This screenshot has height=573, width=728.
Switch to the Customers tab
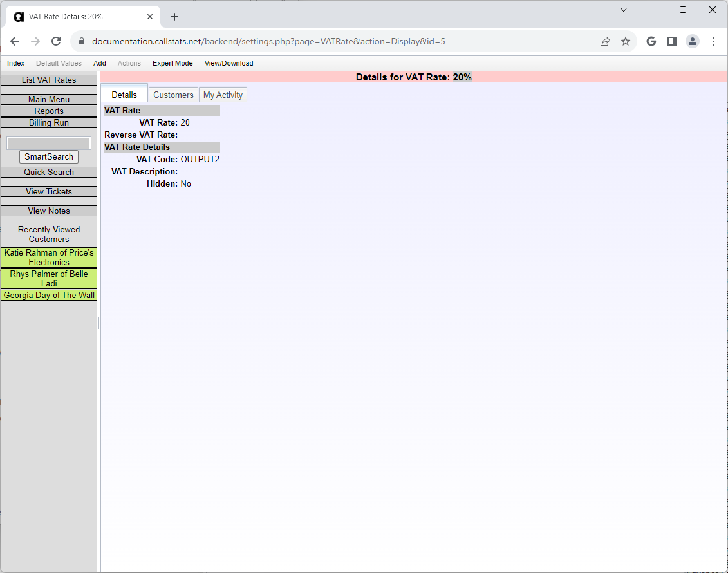coord(173,95)
